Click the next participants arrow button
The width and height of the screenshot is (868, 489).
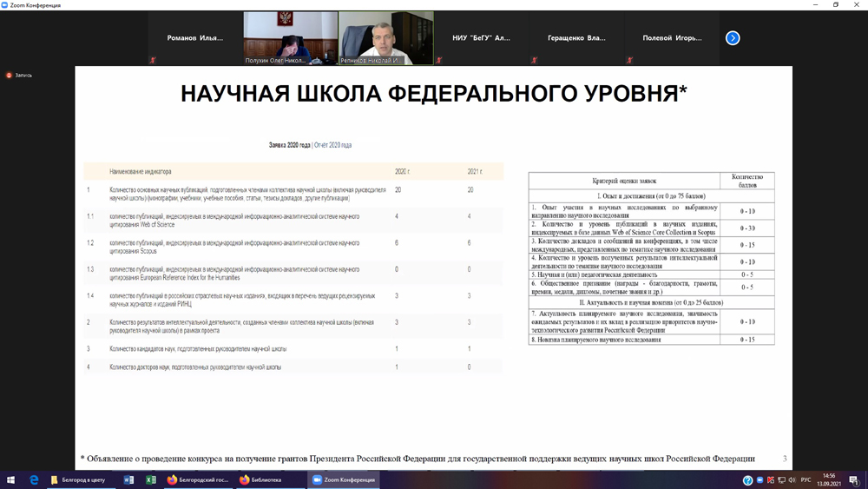(x=733, y=38)
